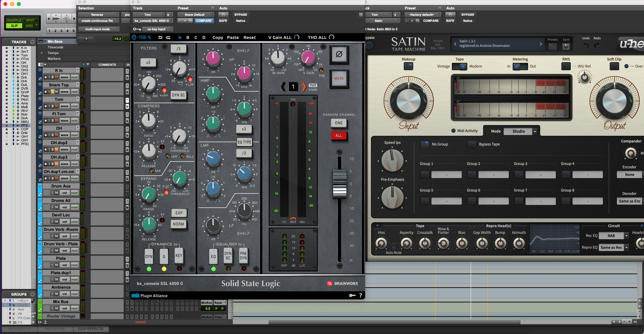Screen dimensions: 644x334
Task: Solo the Snare Top track
Action: click(x=53, y=92)
